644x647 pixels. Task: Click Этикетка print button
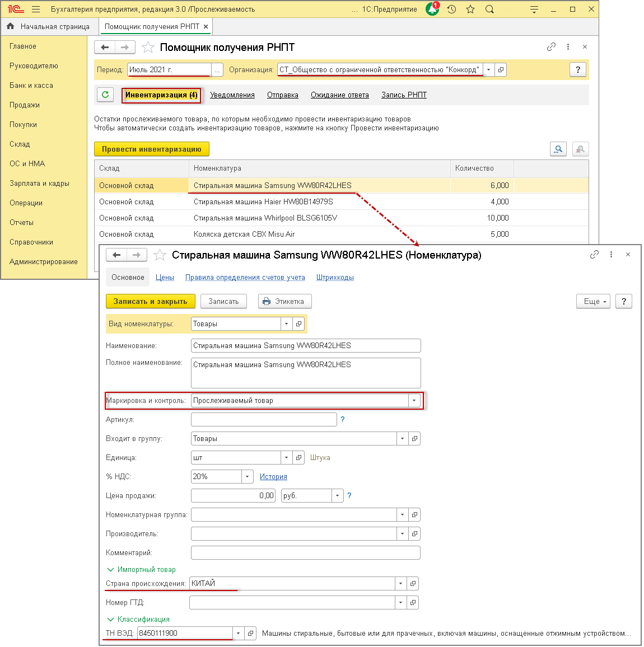(285, 301)
